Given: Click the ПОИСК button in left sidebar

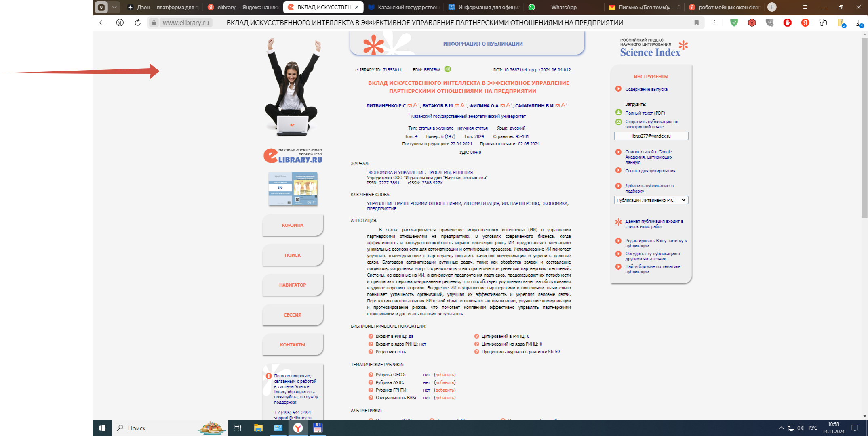Looking at the screenshot, I should tap(293, 255).
